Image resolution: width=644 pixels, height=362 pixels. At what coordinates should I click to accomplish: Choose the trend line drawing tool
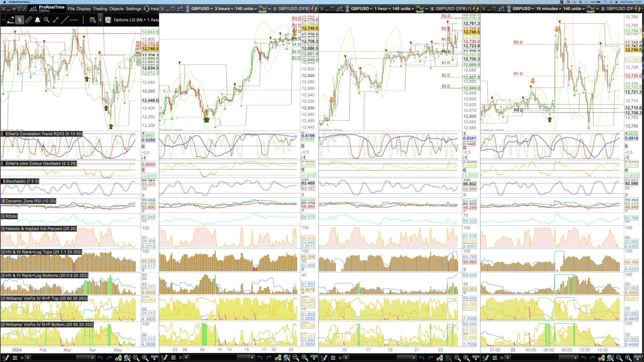(x=64, y=20)
